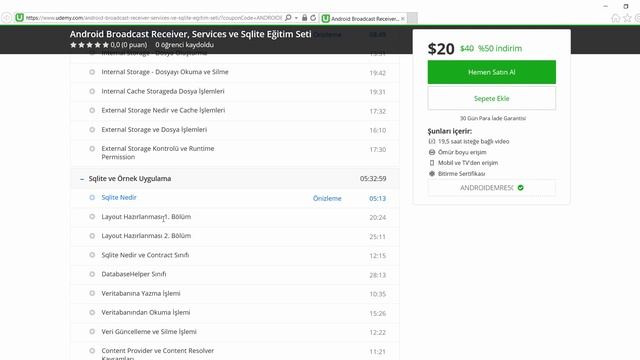Click the video icon beside 19,5 saat

pyautogui.click(x=432, y=141)
